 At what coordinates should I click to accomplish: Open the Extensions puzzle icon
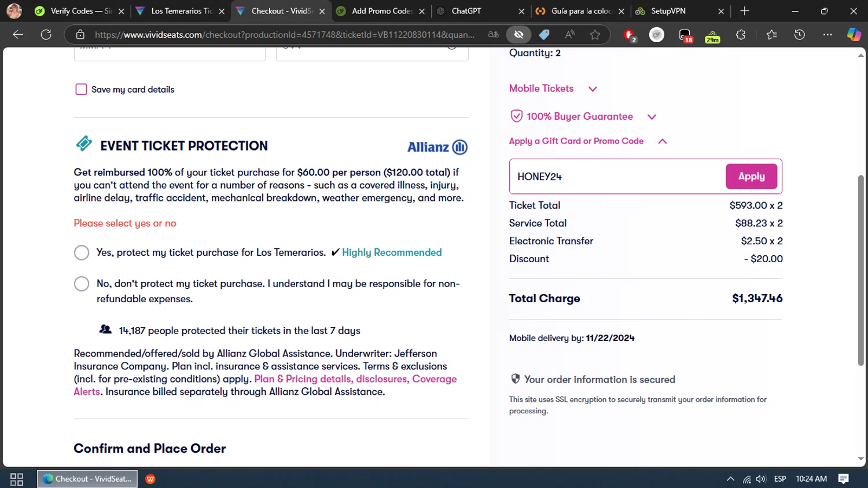tap(741, 35)
